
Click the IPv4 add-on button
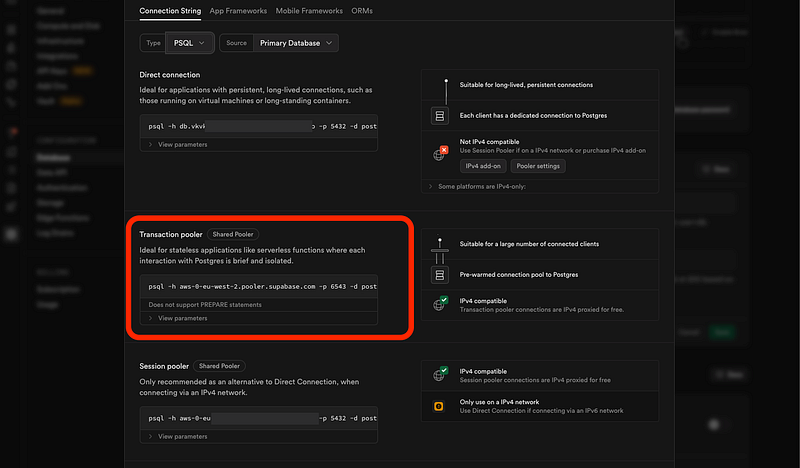pyautogui.click(x=483, y=166)
